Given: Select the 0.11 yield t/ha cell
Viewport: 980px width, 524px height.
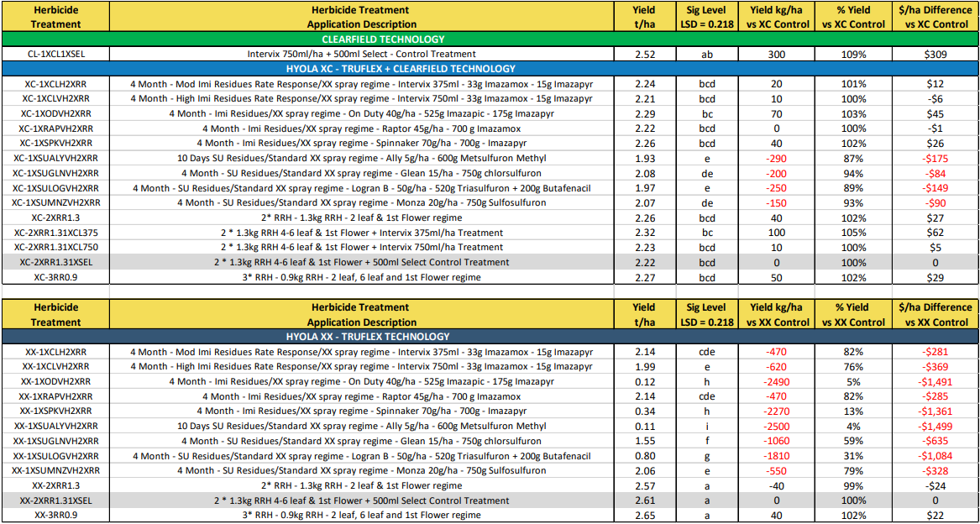Looking at the screenshot, I should [644, 426].
